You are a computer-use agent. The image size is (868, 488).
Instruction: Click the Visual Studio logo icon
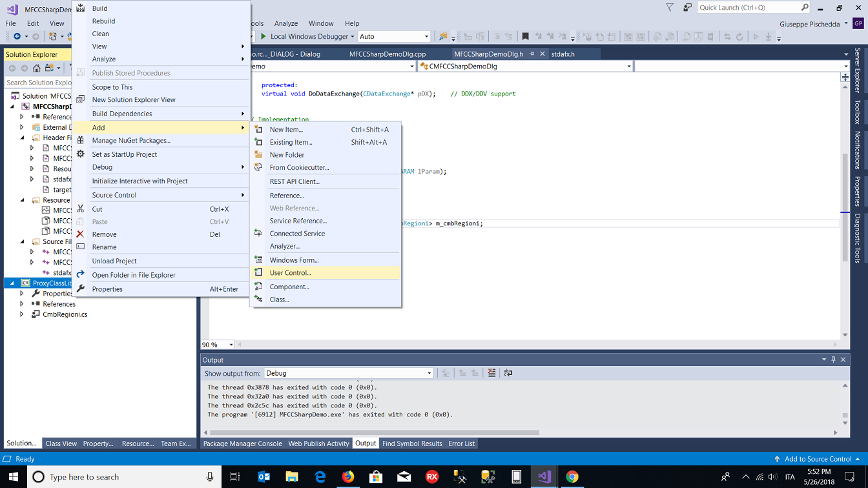(x=12, y=9)
